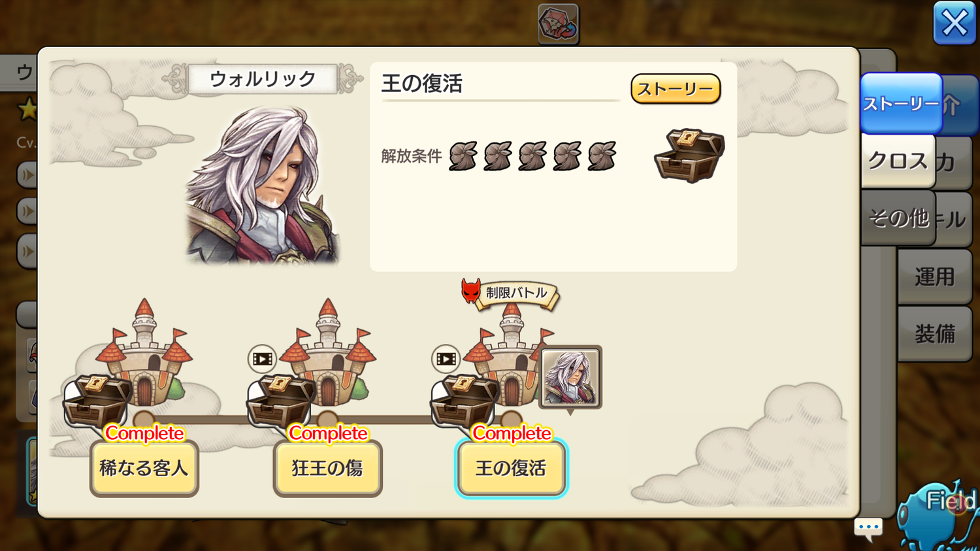Play the movie icon beside 狂王の傷 castle

(262, 359)
